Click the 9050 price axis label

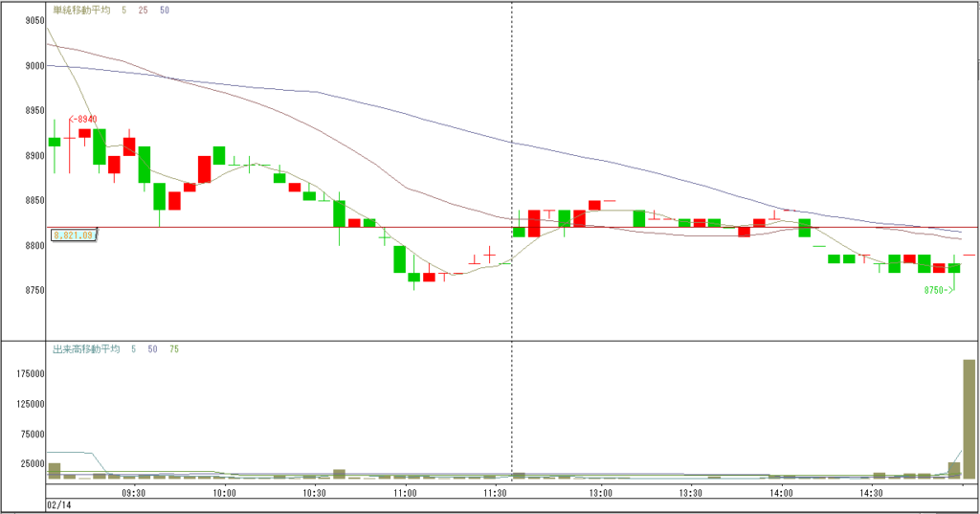[x=35, y=21]
